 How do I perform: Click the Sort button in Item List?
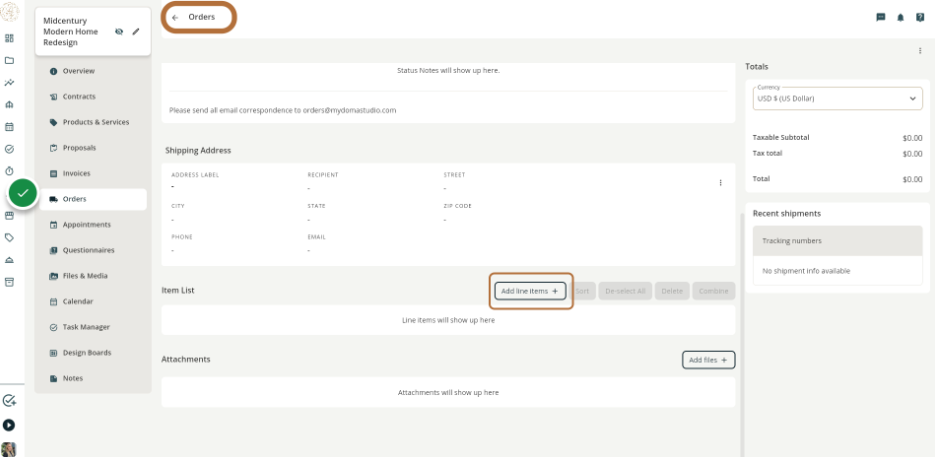pos(583,291)
